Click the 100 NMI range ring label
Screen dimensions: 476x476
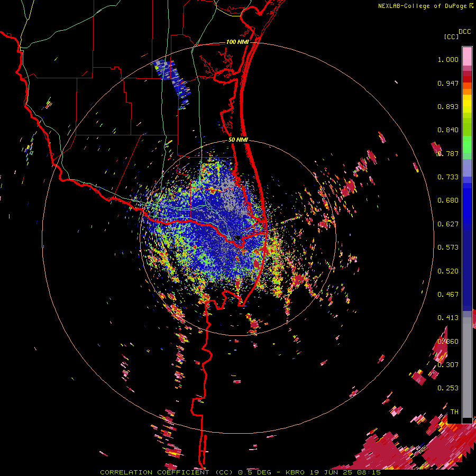(237, 42)
